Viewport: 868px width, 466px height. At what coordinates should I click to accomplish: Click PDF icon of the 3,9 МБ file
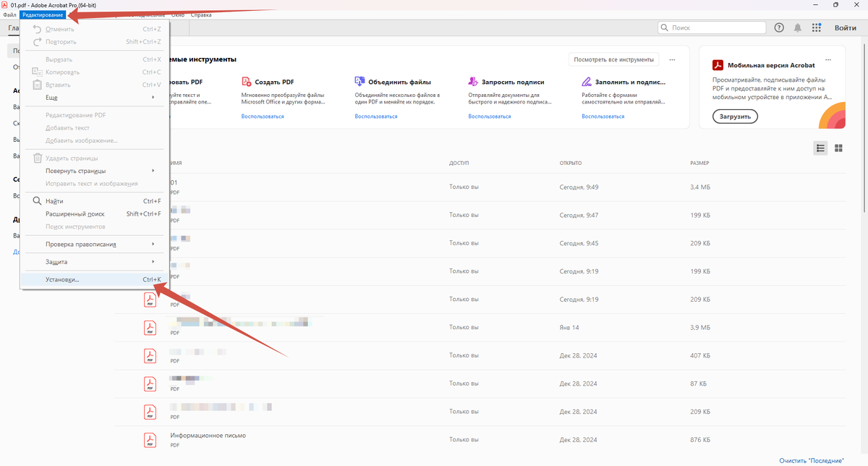150,328
